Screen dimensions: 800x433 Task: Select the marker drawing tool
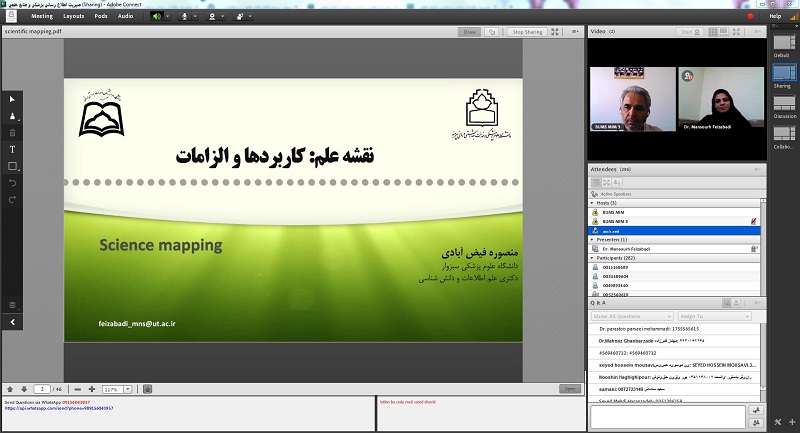click(x=12, y=116)
